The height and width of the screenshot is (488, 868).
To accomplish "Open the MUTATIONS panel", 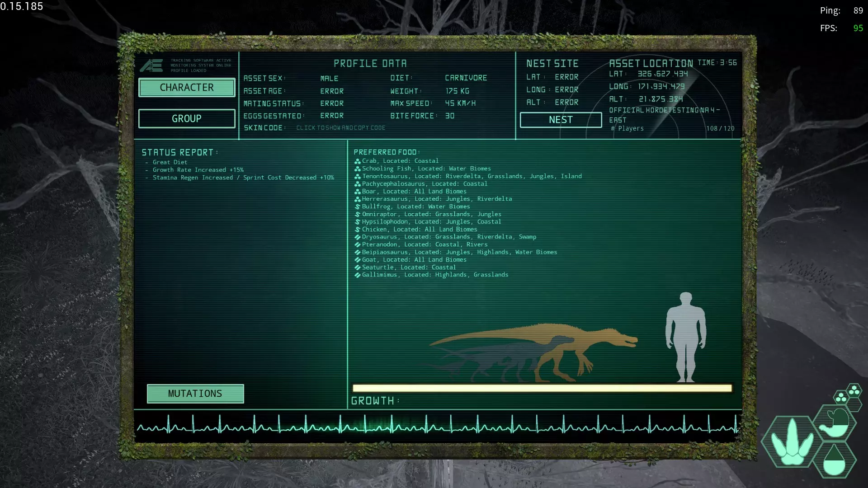I will click(195, 394).
